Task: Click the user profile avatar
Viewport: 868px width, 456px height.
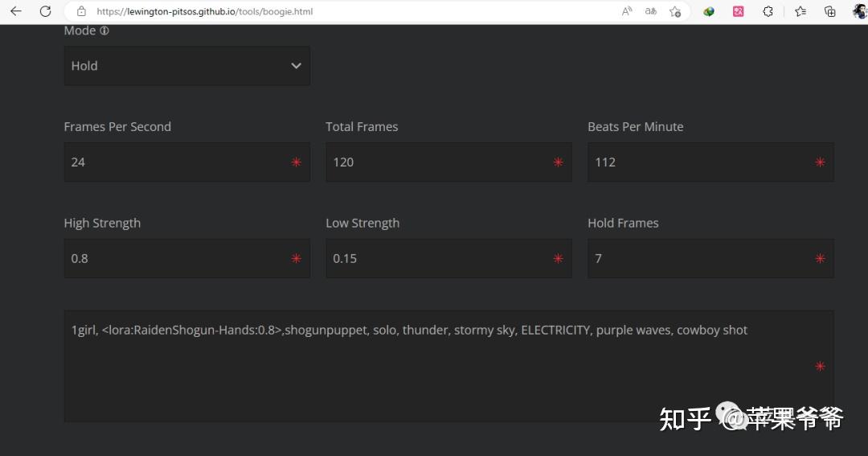Action: click(x=859, y=11)
